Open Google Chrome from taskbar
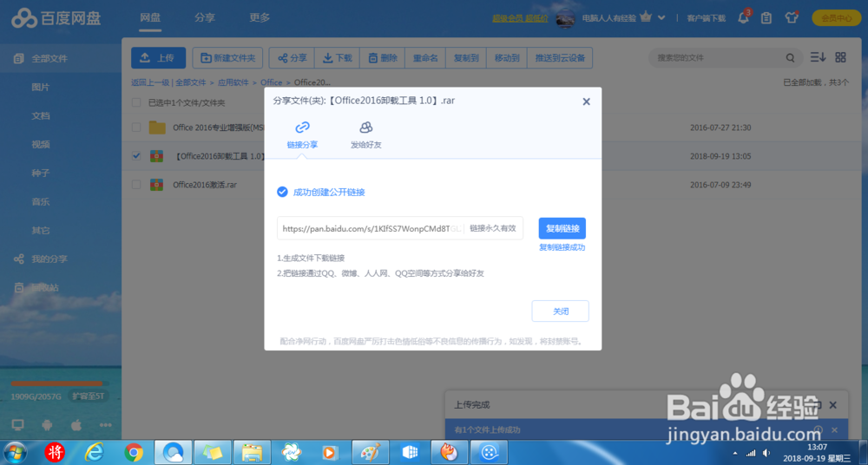 pyautogui.click(x=134, y=452)
